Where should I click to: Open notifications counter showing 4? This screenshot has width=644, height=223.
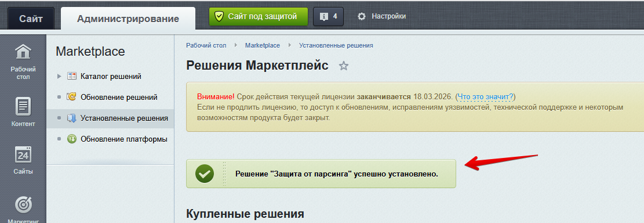click(x=328, y=16)
